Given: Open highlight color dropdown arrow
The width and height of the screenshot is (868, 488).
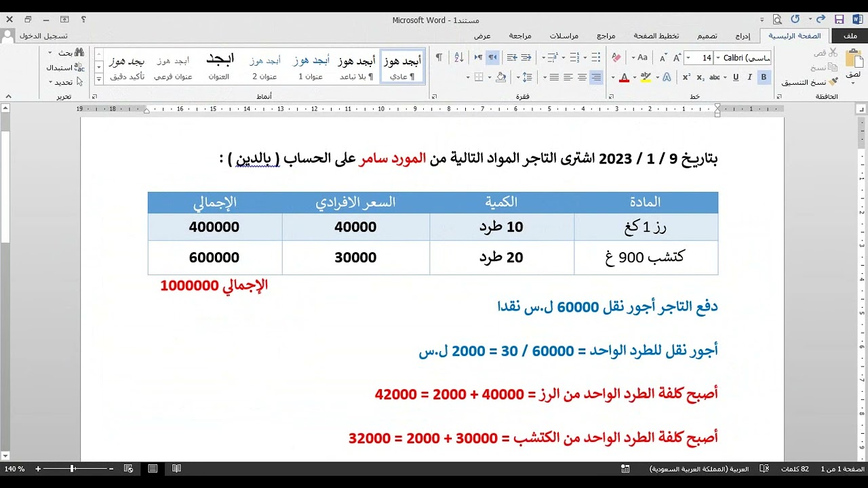Looking at the screenshot, I should pyautogui.click(x=634, y=77).
